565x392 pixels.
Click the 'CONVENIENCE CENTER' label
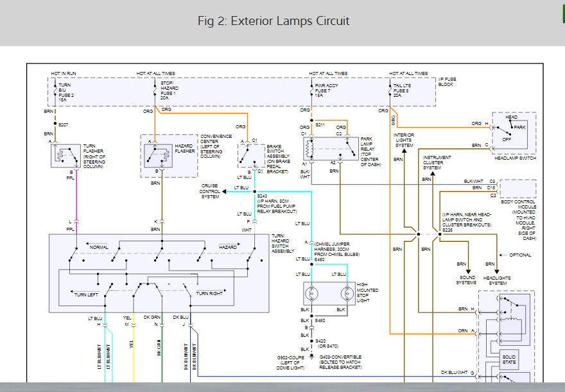pyautogui.click(x=216, y=139)
